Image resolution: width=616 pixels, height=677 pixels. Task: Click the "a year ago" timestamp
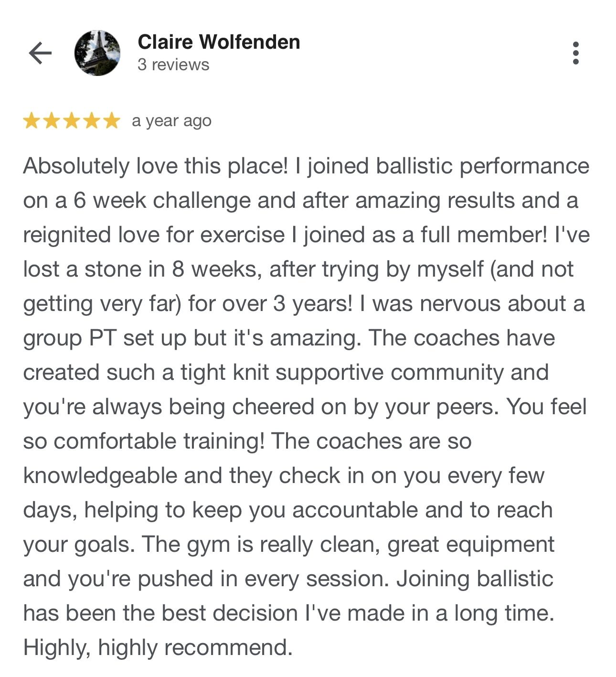[x=171, y=121]
